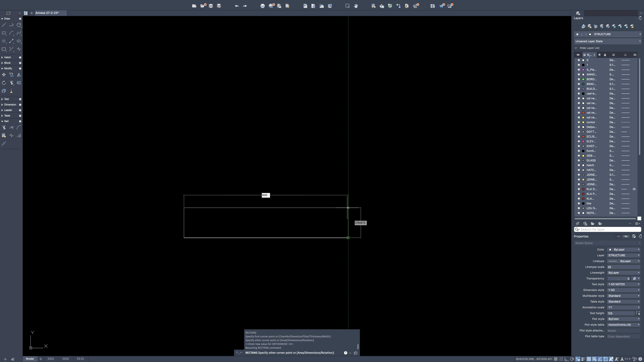Activate the Move tool in Modify panel
The image size is (644, 362).
tap(4, 75)
